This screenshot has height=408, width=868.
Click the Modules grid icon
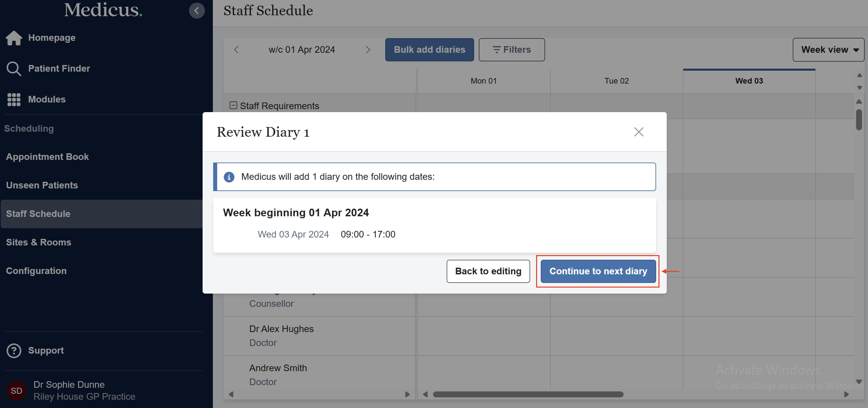pyautogui.click(x=14, y=100)
